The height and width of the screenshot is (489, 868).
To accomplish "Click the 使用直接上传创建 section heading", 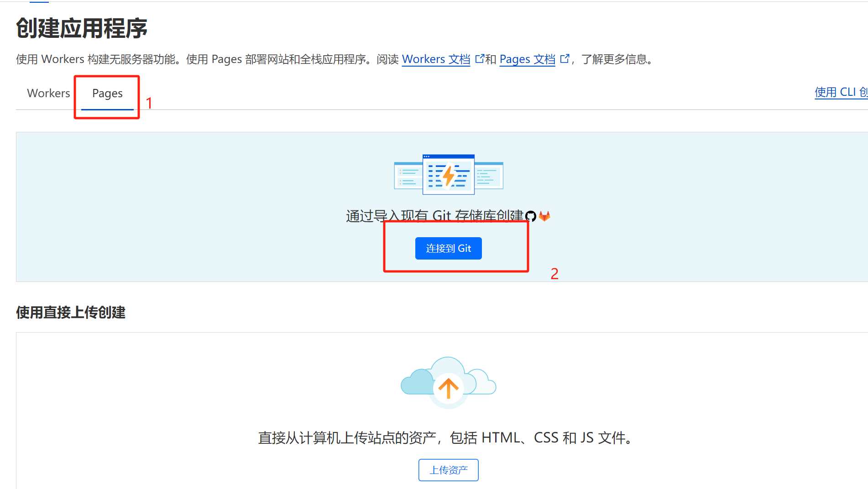I will (71, 312).
